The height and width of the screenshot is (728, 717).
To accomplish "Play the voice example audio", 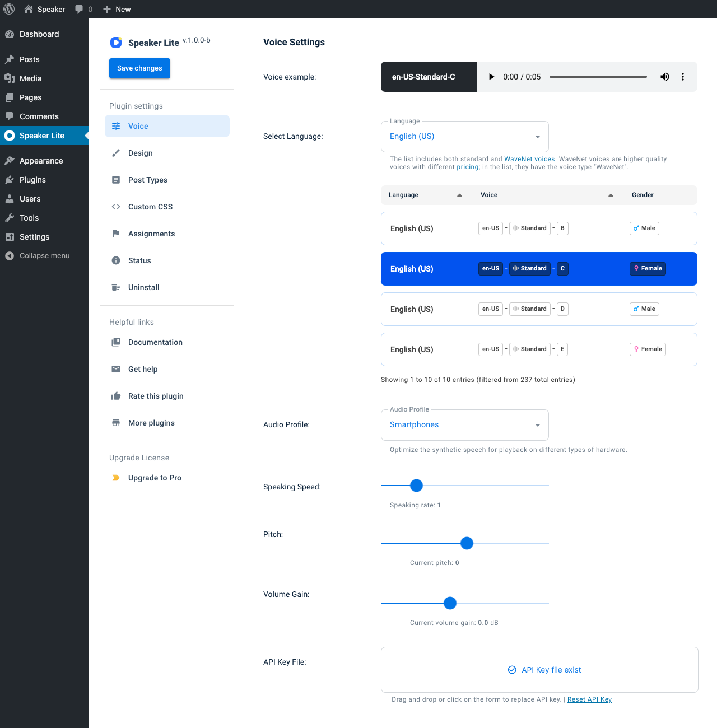I will [x=491, y=77].
